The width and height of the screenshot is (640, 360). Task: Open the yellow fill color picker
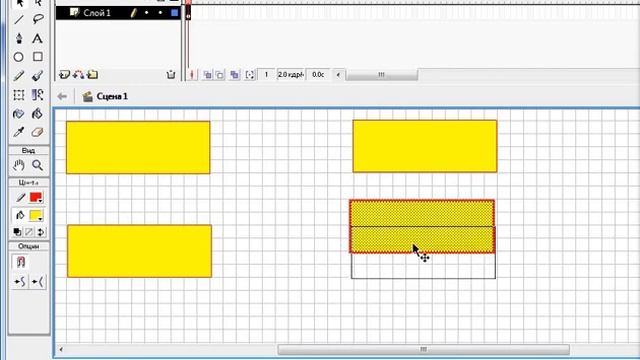[36, 215]
